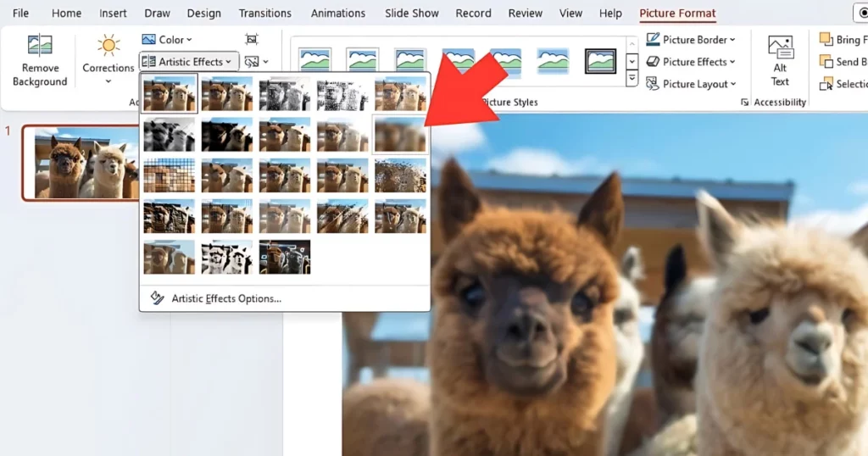Apply the Glass artistic effect

(400, 175)
